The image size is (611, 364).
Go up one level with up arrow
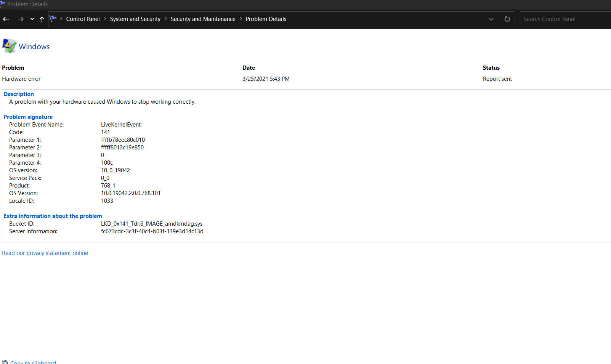(42, 19)
